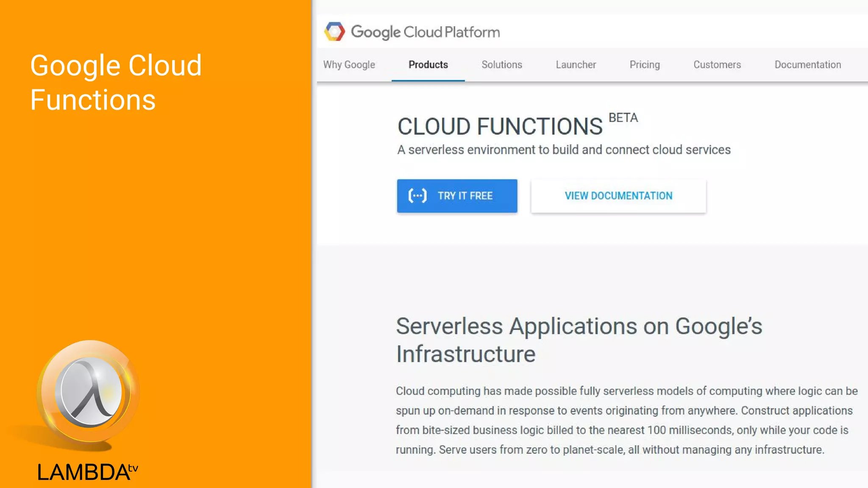868x488 pixels.
Task: Select the Products tab
Action: (428, 65)
